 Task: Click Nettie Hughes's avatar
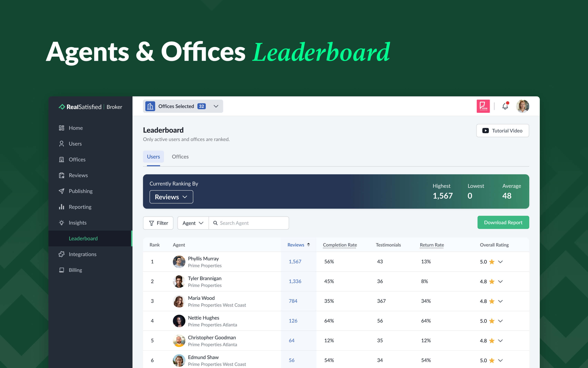pyautogui.click(x=179, y=321)
